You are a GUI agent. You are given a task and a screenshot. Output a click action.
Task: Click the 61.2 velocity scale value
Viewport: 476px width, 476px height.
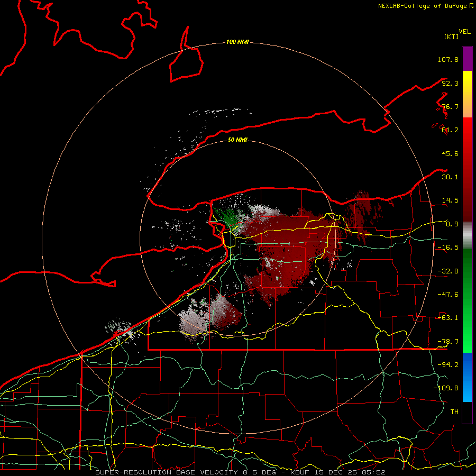pyautogui.click(x=450, y=130)
